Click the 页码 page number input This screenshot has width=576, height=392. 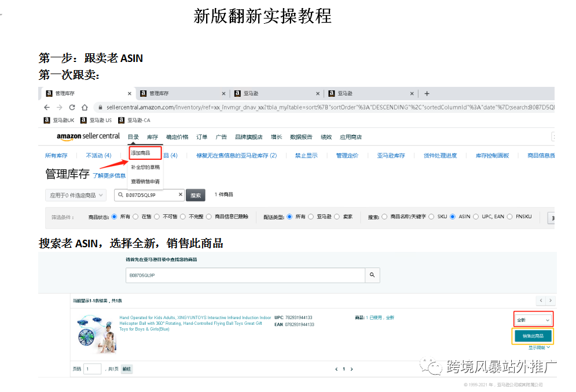[x=92, y=369]
